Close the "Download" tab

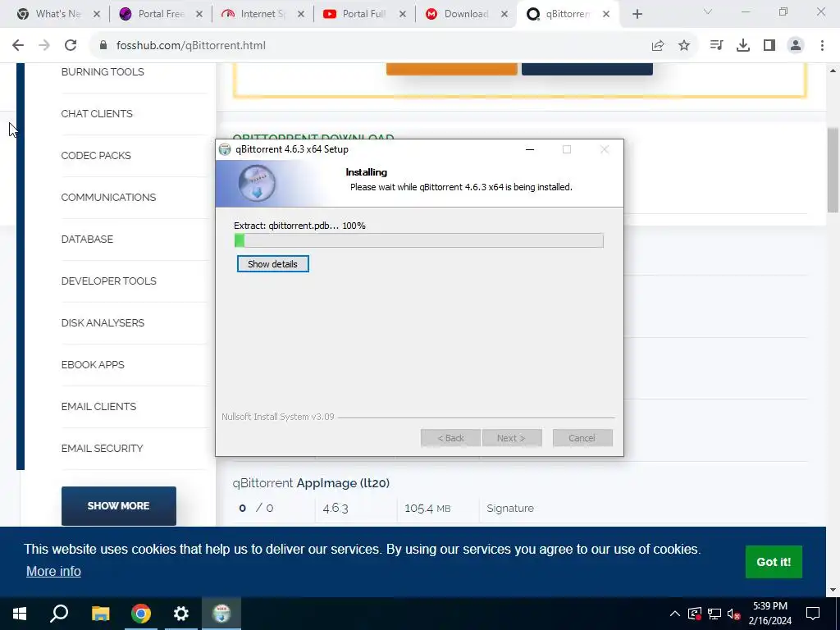[504, 14]
